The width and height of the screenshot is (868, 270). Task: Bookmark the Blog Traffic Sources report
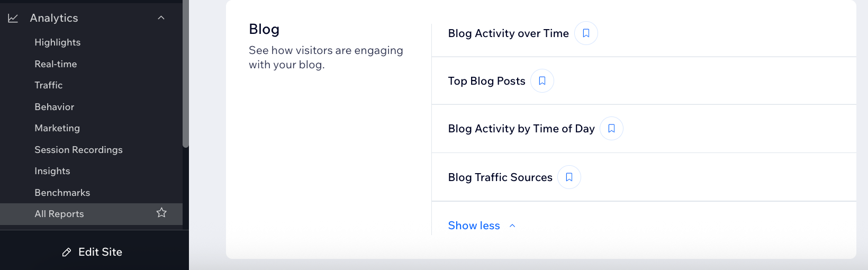(569, 177)
